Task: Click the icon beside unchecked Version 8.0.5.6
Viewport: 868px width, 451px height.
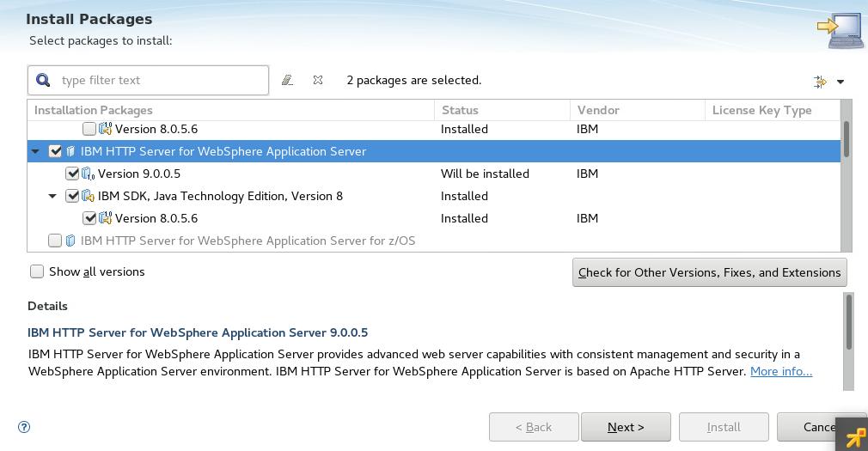Action: (x=105, y=129)
